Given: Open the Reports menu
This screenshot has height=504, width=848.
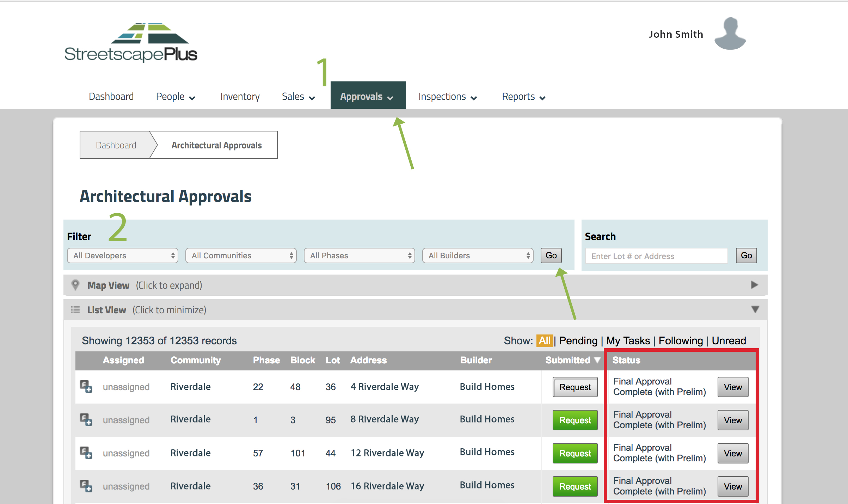Looking at the screenshot, I should pos(523,97).
